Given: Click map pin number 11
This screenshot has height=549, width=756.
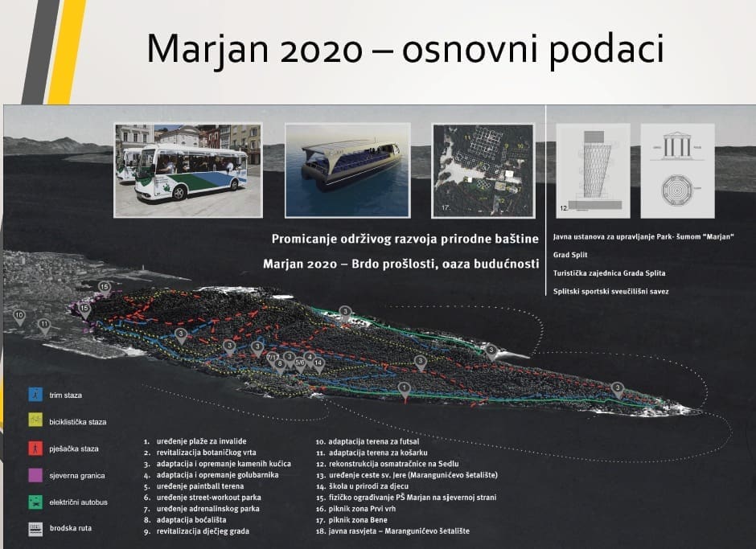Looking at the screenshot, I should (44, 325).
